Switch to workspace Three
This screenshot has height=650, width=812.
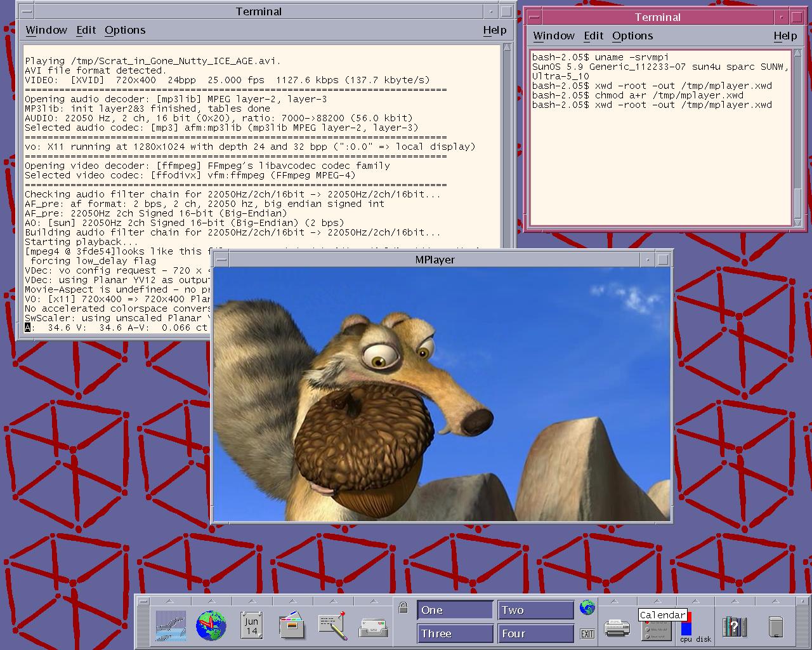pos(455,633)
